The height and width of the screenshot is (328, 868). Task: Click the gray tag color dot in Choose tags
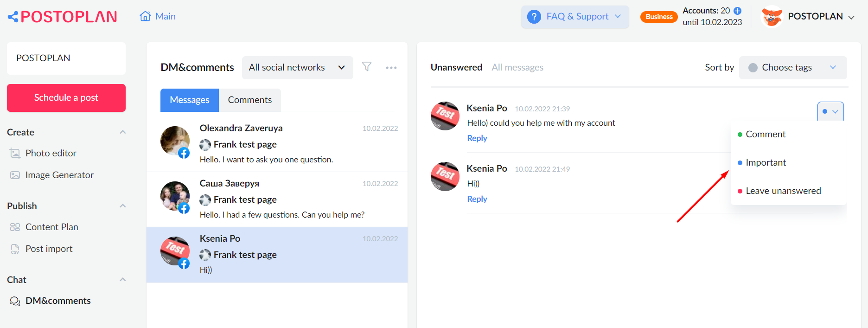[x=753, y=68]
